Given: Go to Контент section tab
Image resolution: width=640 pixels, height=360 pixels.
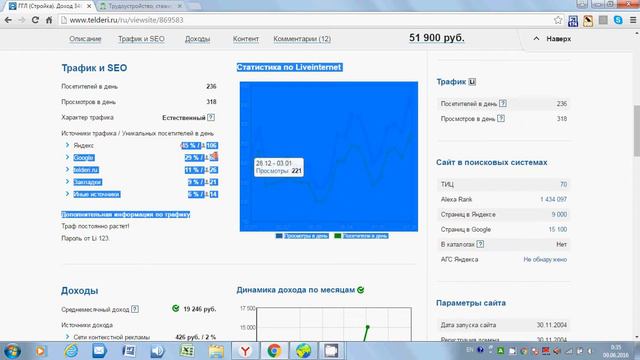Looking at the screenshot, I should pos(246,39).
